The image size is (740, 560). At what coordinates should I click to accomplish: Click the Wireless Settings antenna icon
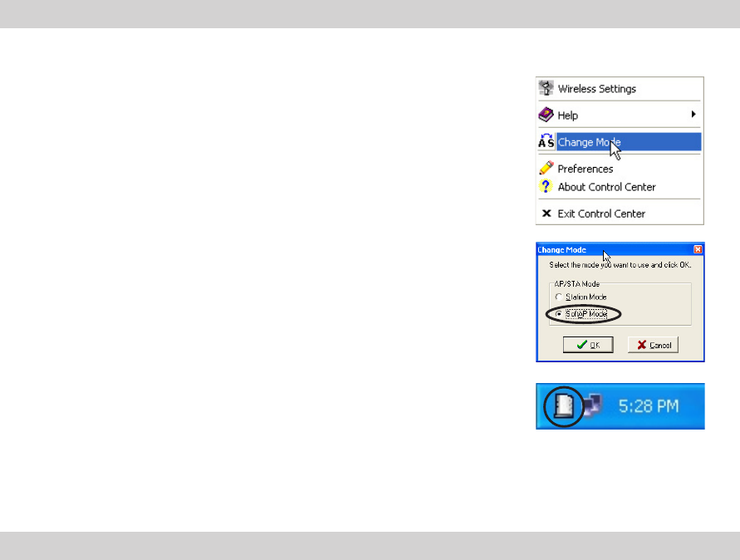[546, 88]
